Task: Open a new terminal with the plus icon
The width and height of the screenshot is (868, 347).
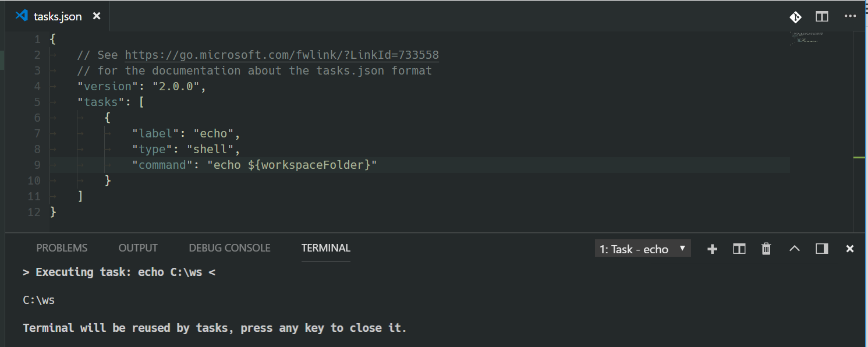Action: tap(712, 249)
